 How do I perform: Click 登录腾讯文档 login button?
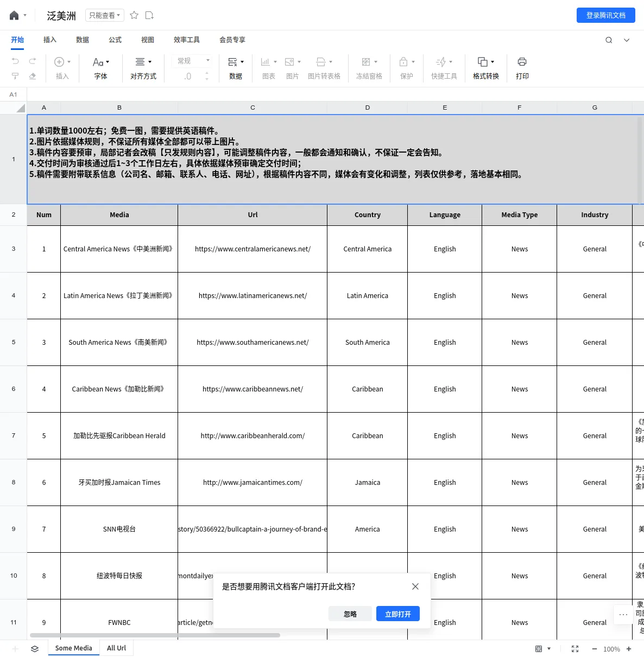click(606, 15)
